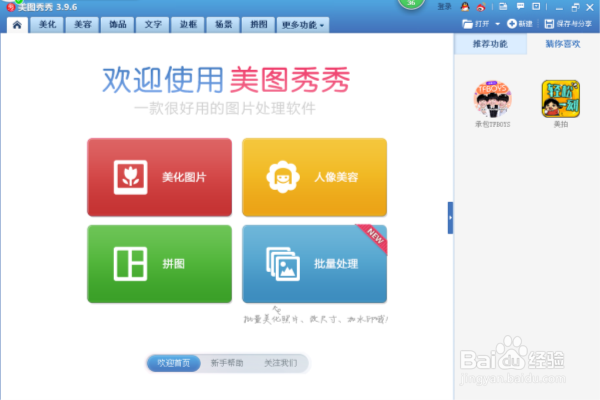Click the flower photo icon in 美化图片

130,177
